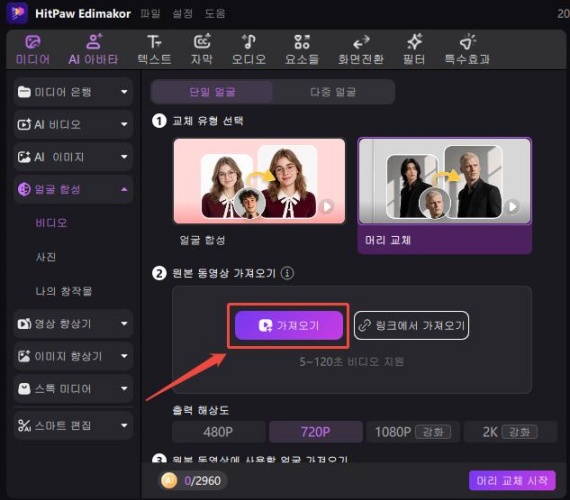Screen dimensions: 570x500
Task: Click the 스톡 미디어 sidebar icon
Action: coord(24,389)
